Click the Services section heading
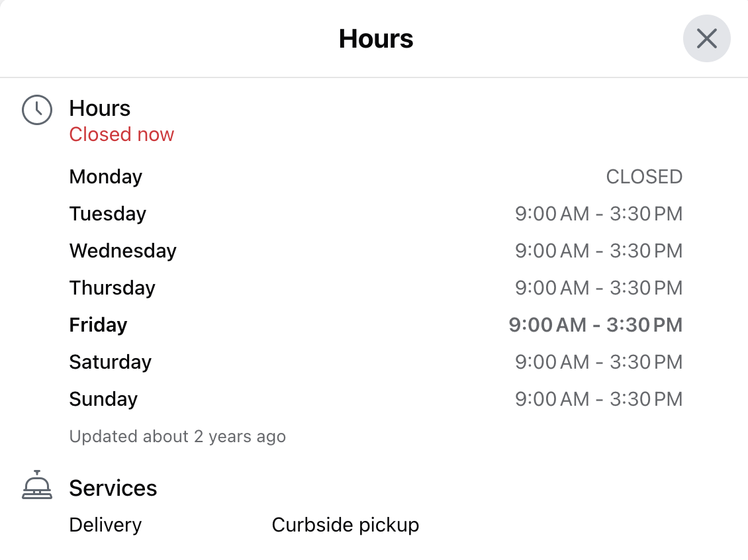This screenshot has height=560, width=748. [113, 488]
